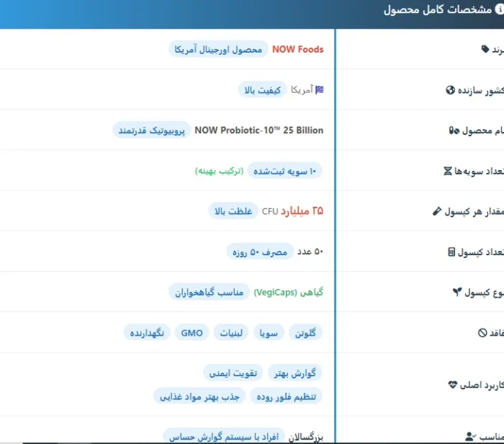
Task: Click the DNA icon beside تعداد سویه‌ها
Action: tap(448, 171)
